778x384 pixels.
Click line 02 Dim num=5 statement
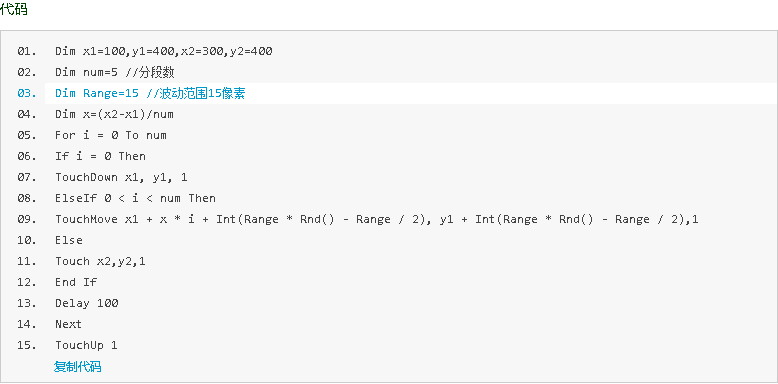click(115, 72)
